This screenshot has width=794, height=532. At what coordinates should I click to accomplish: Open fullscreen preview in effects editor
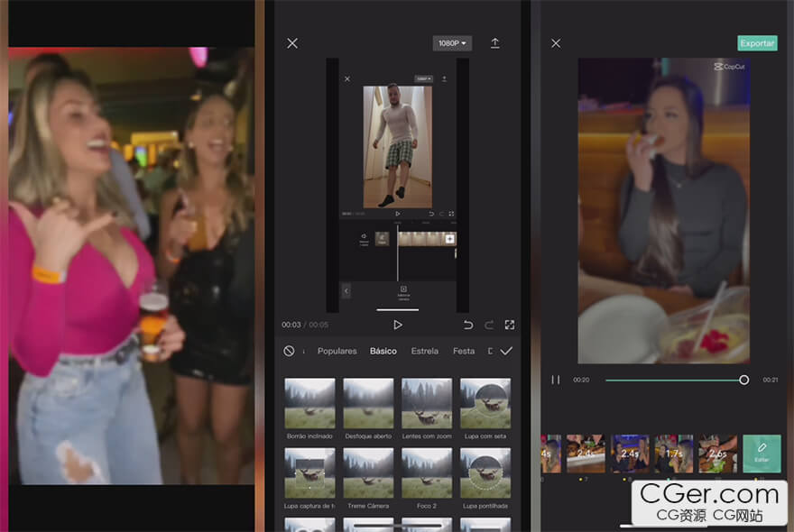click(x=510, y=325)
